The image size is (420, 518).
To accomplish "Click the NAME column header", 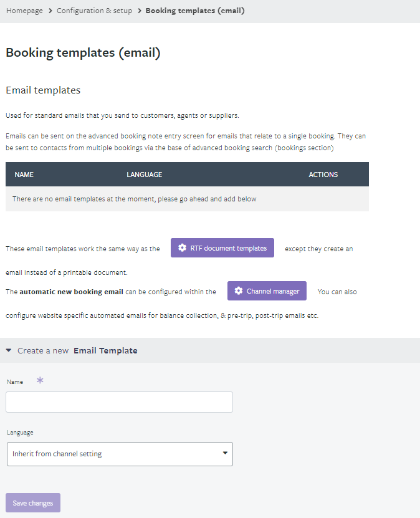I will [24, 175].
